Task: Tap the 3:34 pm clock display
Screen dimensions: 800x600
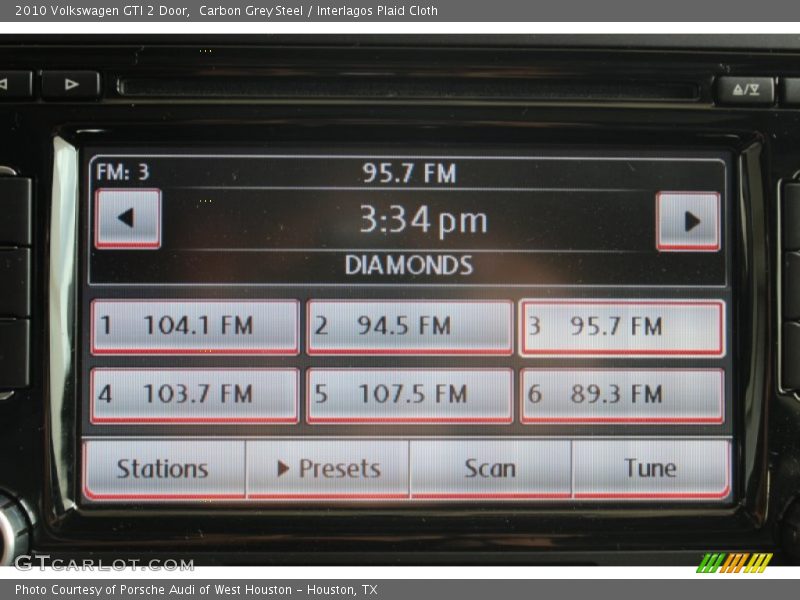Action: click(423, 221)
